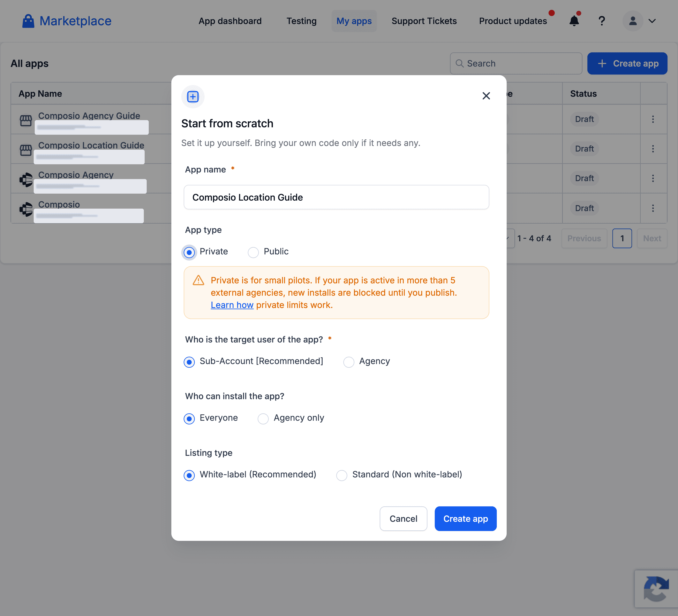Click the header Create app button

point(627,63)
